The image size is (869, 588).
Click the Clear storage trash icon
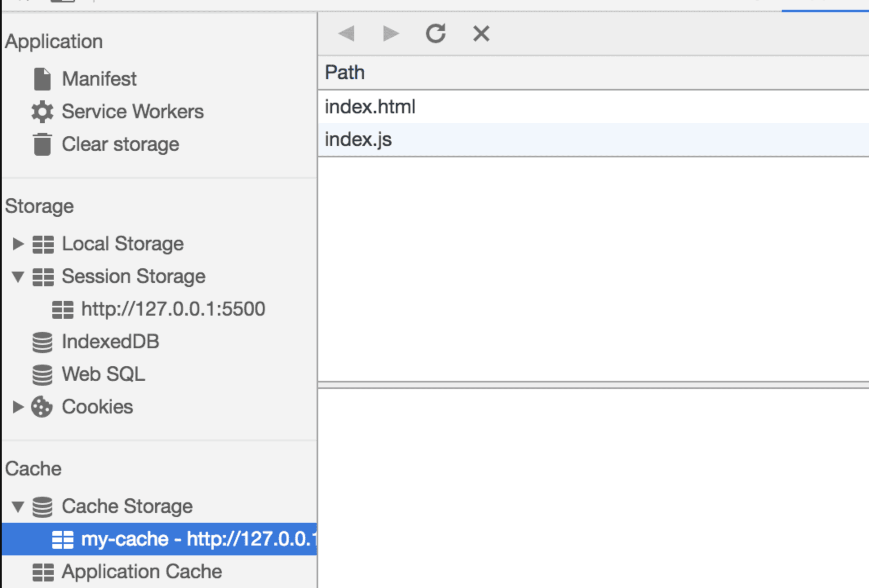click(42, 144)
